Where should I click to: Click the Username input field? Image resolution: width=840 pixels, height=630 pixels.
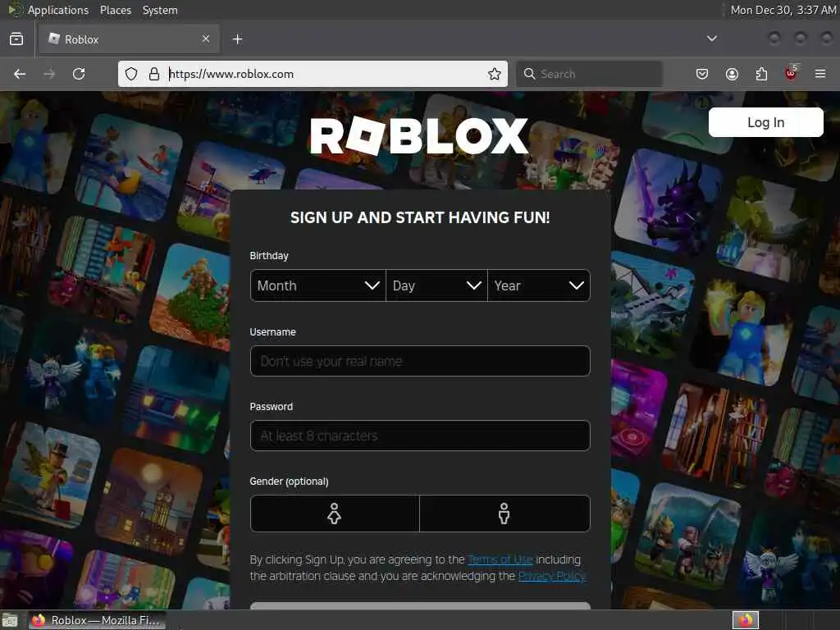coord(420,361)
